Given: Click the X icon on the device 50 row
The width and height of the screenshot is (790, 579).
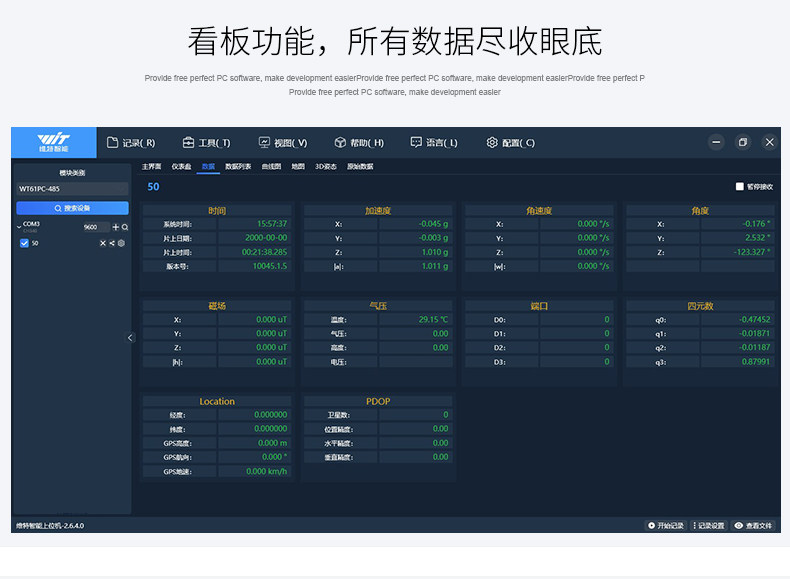Looking at the screenshot, I should (x=103, y=243).
